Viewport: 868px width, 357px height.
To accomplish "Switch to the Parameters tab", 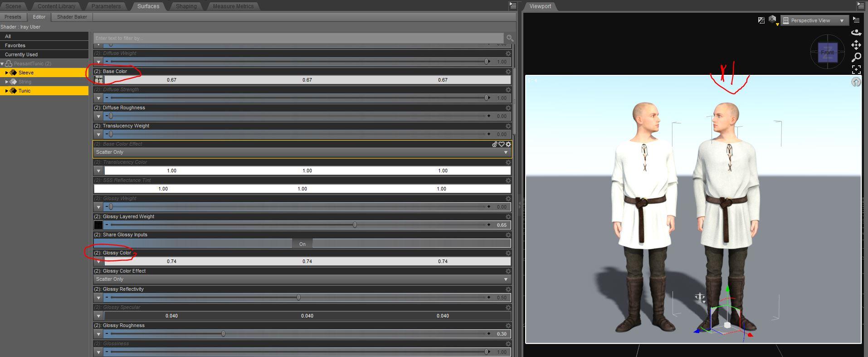I will pos(106,6).
